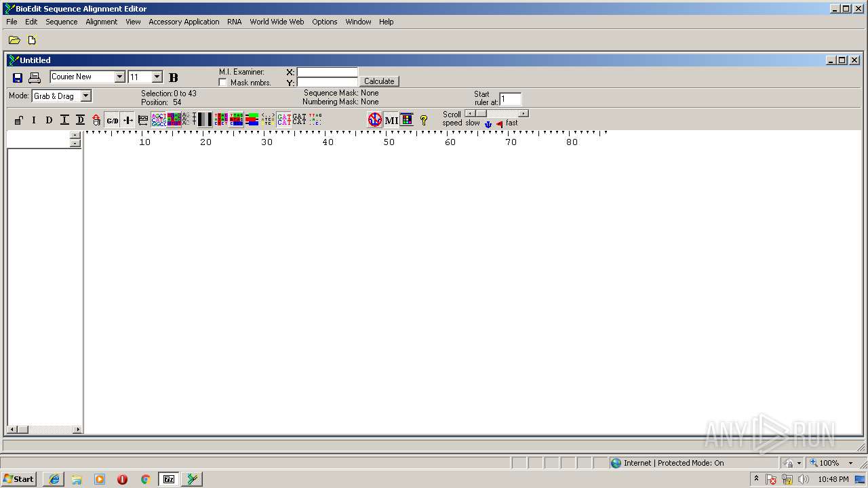Open the Mode Grab & Drag dropdown
The height and width of the screenshot is (488, 868).
pyautogui.click(x=85, y=96)
